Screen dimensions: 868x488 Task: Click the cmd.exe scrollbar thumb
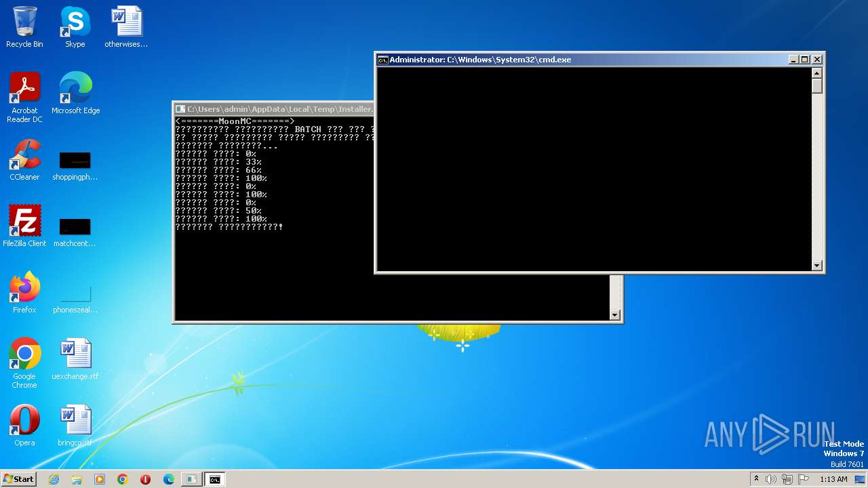coord(817,86)
